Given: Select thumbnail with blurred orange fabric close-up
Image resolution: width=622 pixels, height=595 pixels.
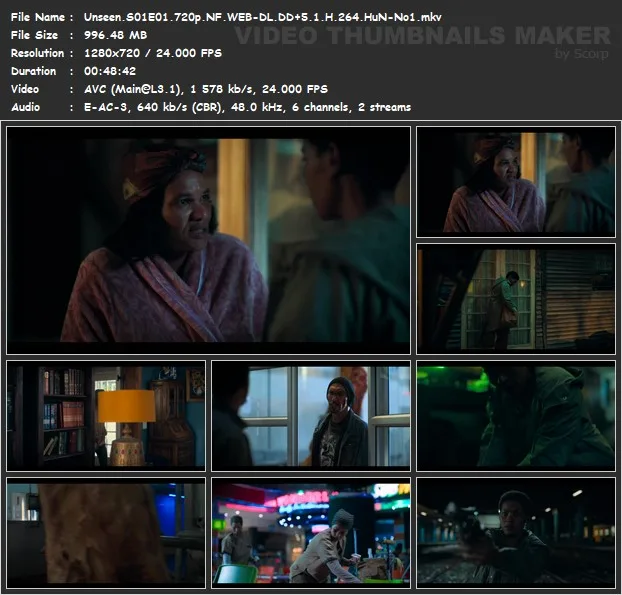Looking at the screenshot, I should point(106,533).
